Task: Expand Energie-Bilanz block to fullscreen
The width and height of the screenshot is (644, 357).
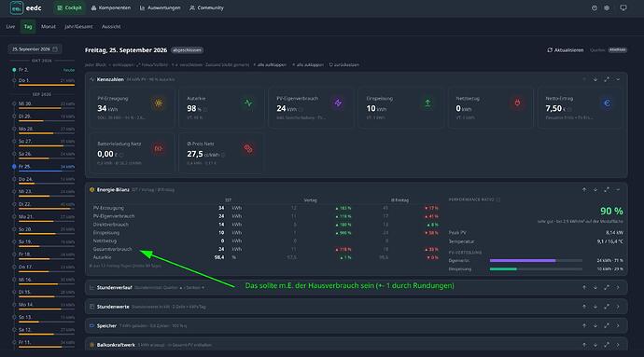Action: pos(607,189)
